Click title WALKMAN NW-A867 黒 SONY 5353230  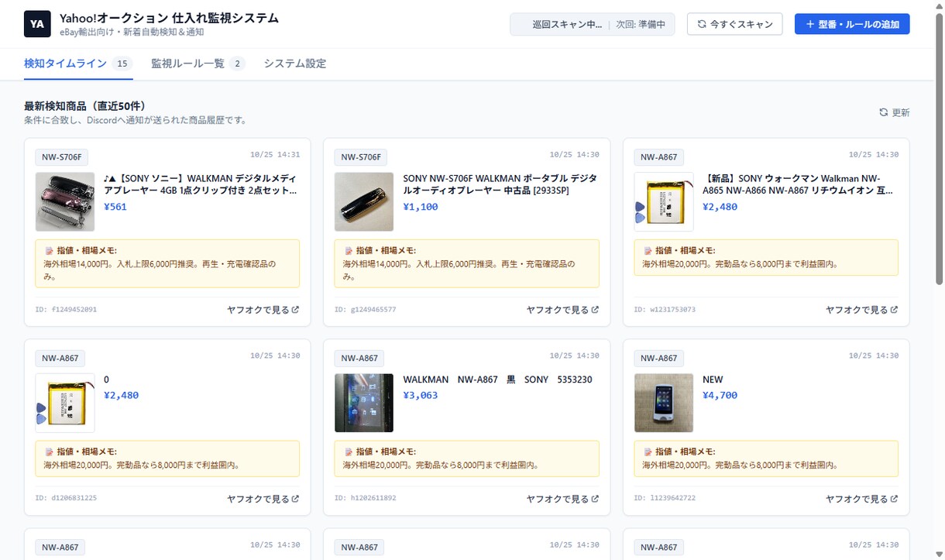pos(497,380)
